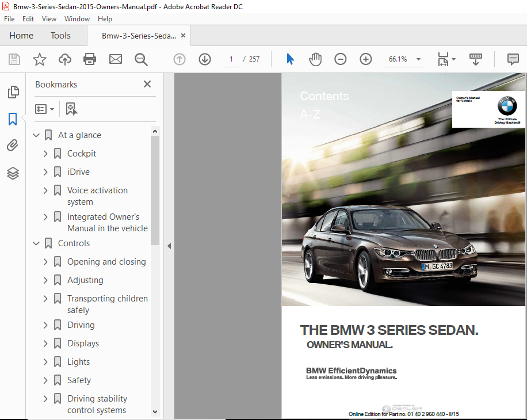527x420 pixels.
Task: Expand the Integrated Owner's Manual bookmark
Action: point(45,217)
